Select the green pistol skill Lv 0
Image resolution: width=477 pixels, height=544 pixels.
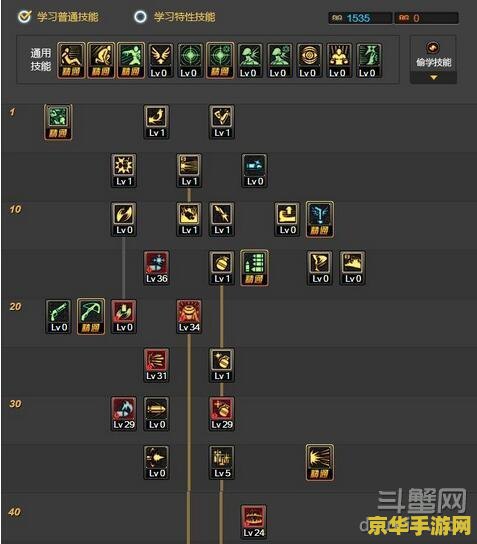pos(58,316)
